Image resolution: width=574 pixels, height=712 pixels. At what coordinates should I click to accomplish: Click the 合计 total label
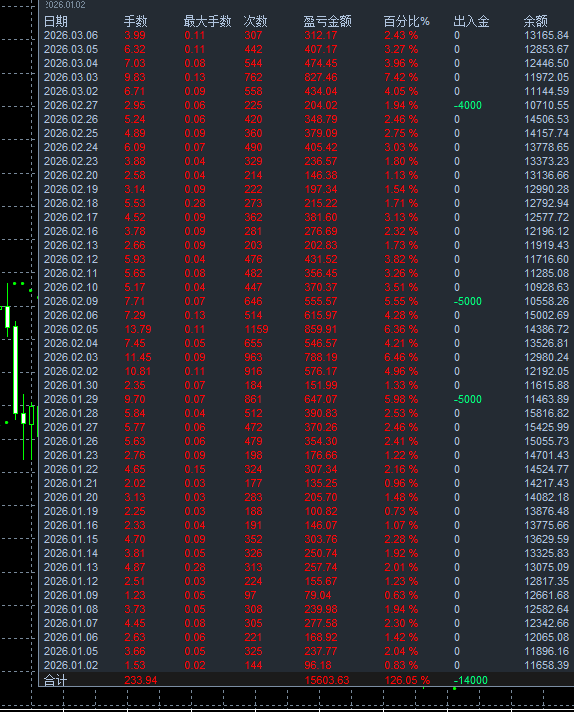[x=55, y=680]
